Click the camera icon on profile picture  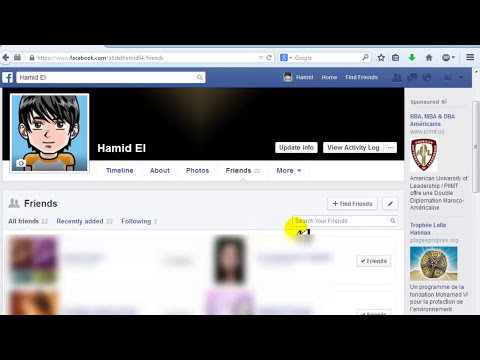tap(21, 163)
